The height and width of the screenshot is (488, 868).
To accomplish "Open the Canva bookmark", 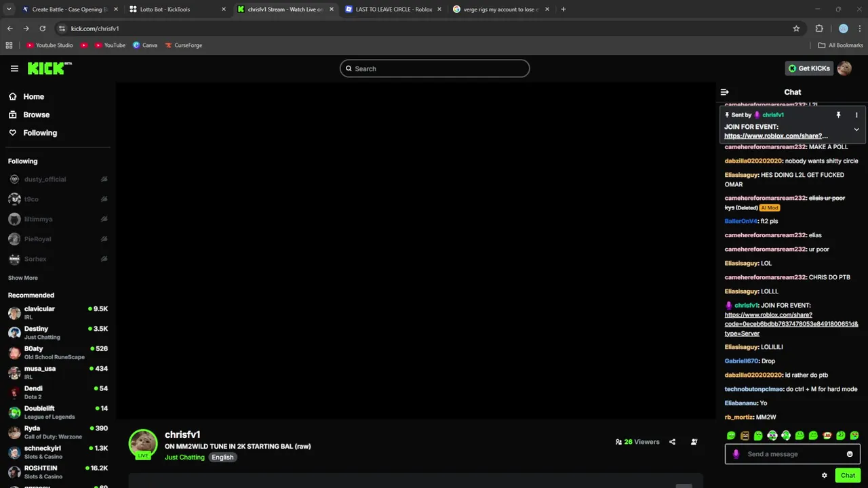I will point(145,45).
